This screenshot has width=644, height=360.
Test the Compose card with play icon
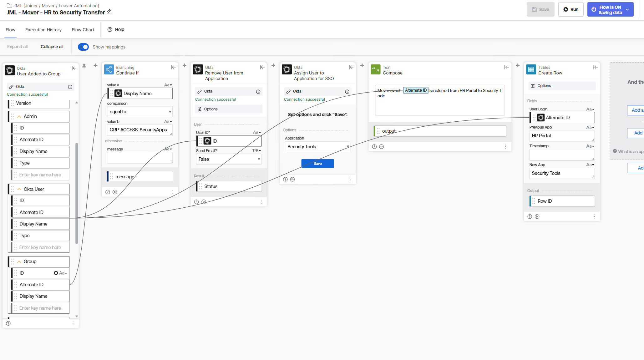tap(381, 147)
